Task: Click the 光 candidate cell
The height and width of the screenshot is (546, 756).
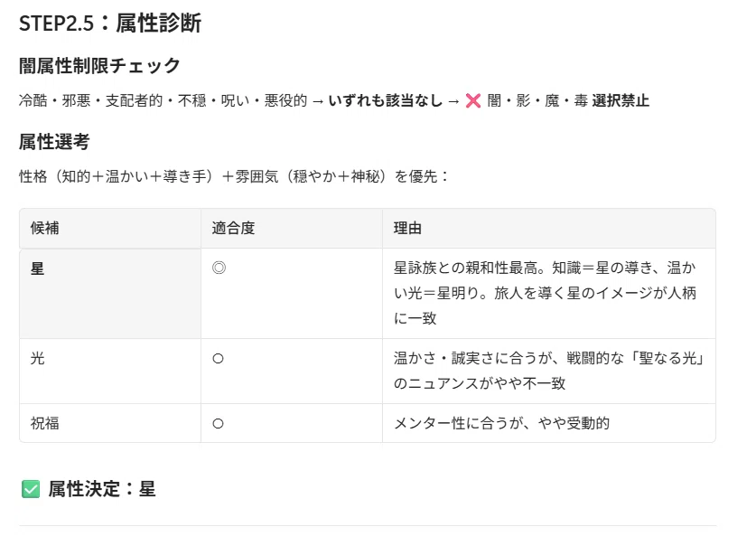Action: click(110, 371)
